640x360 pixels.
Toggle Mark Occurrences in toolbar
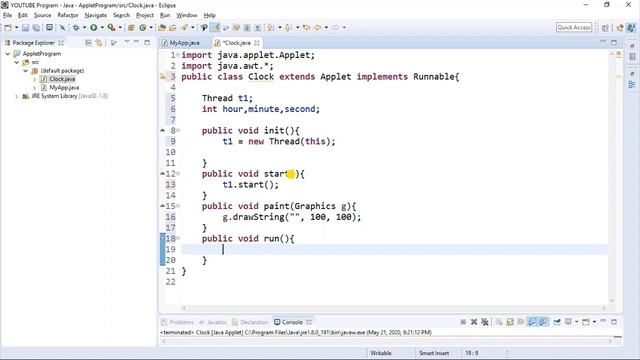(216, 27)
